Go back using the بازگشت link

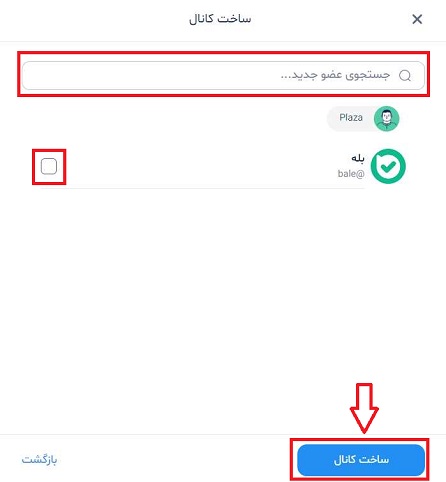coord(39,460)
